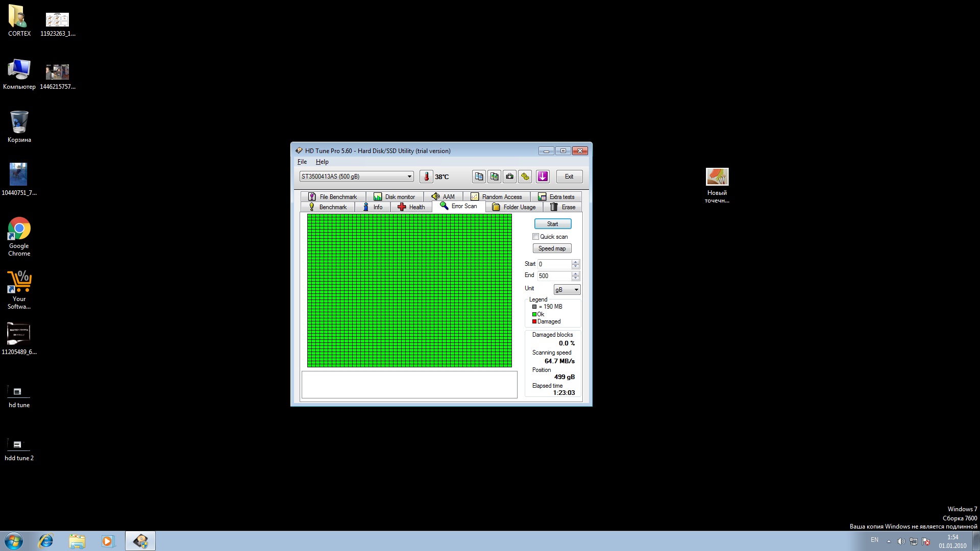Click the green Ok legend swatch

[534, 314]
